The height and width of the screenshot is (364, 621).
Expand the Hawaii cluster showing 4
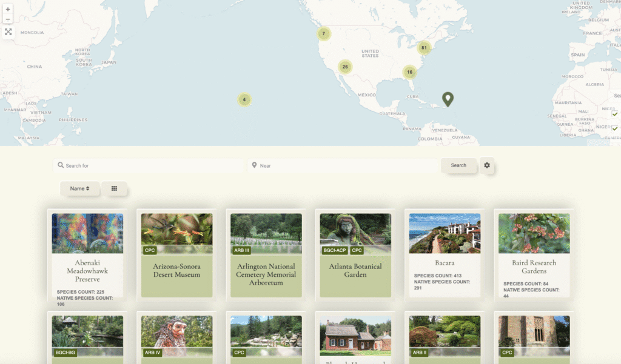pyautogui.click(x=244, y=100)
